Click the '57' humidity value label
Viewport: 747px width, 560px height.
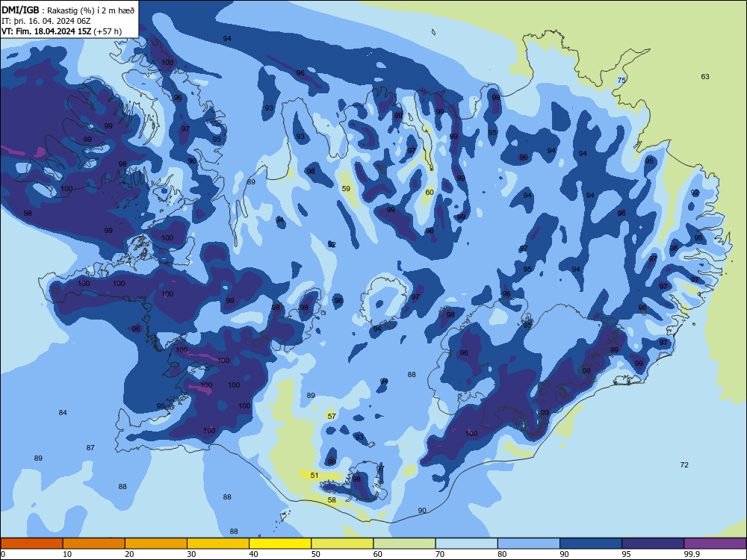tap(332, 416)
